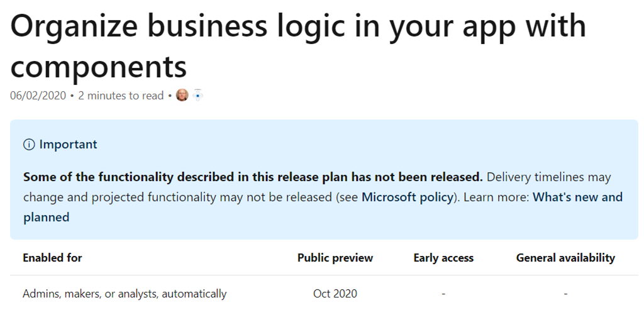Open the Microsoft policy link
This screenshot has height=317, width=644.
pos(407,197)
